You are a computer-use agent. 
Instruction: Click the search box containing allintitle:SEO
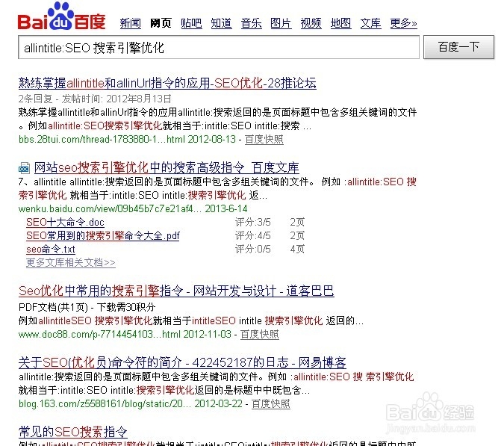pyautogui.click(x=219, y=48)
